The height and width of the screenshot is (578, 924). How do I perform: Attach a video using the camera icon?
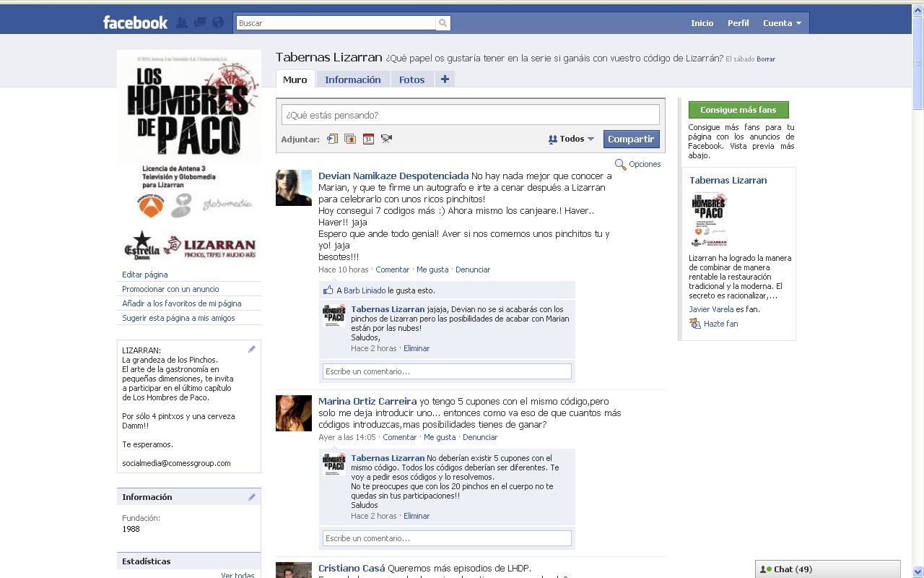(x=386, y=139)
